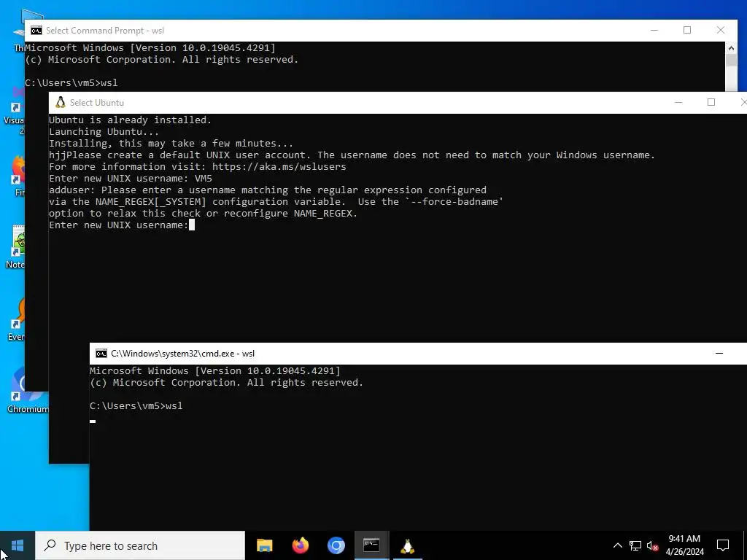The image size is (747, 560).
Task: Launch Firefox from the taskbar
Action: (x=300, y=545)
